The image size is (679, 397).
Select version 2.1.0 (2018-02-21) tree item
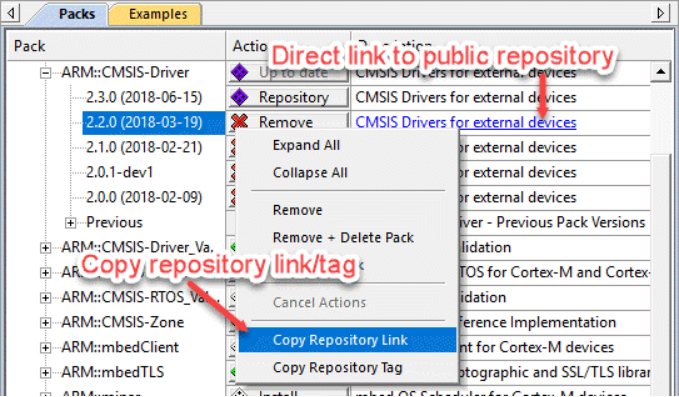coord(144,147)
